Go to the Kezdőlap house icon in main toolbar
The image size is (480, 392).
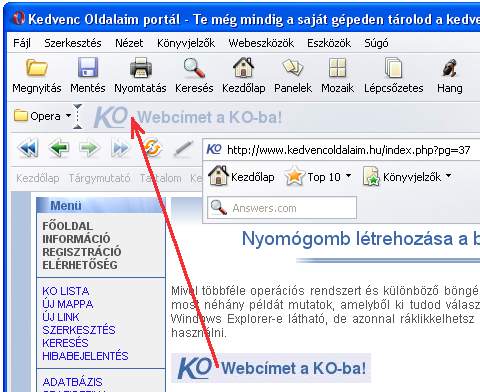click(243, 67)
